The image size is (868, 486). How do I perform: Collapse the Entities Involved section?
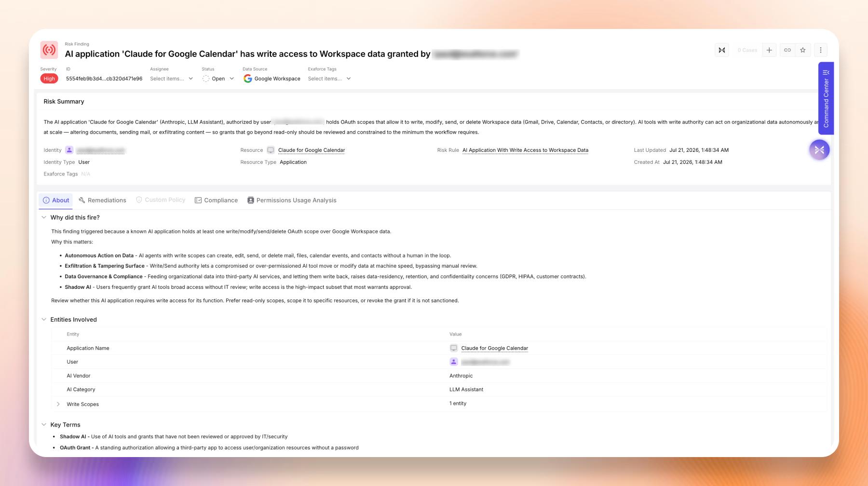tap(44, 320)
